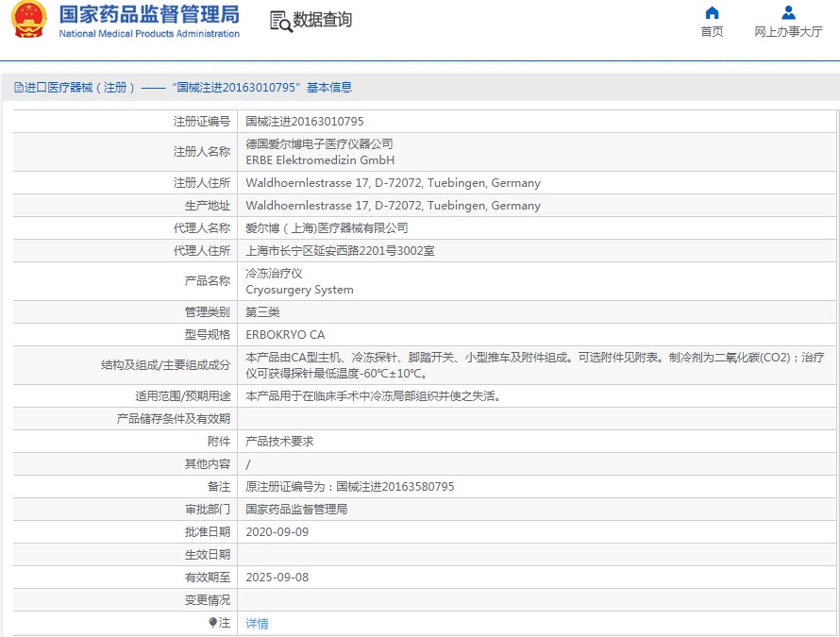The width and height of the screenshot is (840, 637).
Task: Click the structure description starting 本产品由CA型主机
Action: click(534, 365)
